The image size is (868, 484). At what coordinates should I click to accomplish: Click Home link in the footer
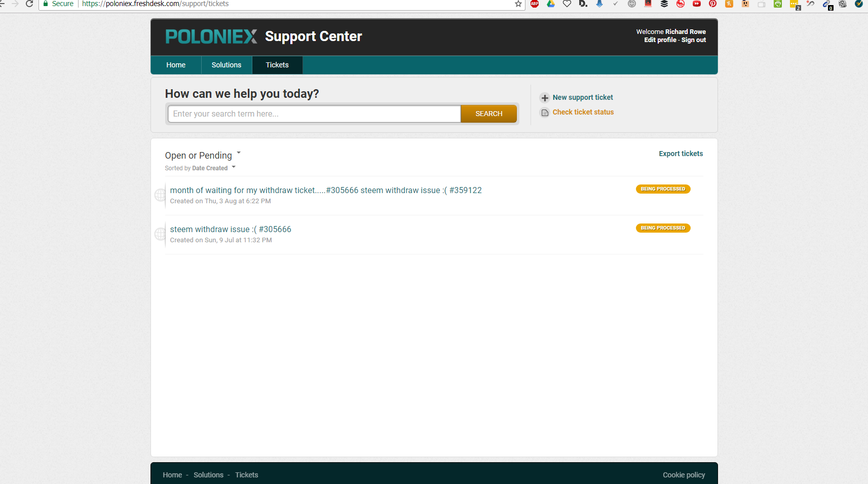172,475
